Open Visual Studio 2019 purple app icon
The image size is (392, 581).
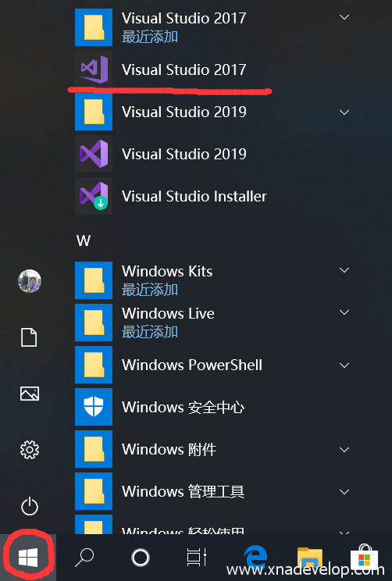(x=94, y=154)
